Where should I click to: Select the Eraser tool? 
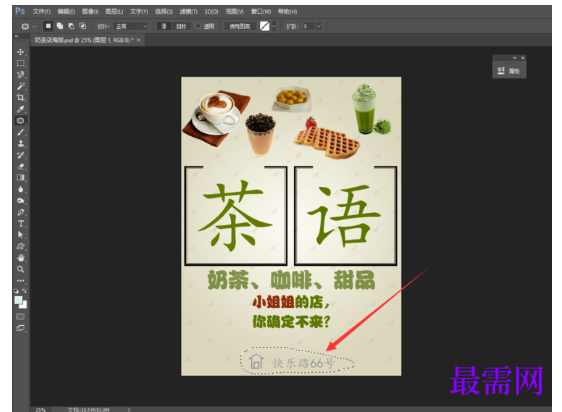click(x=20, y=166)
